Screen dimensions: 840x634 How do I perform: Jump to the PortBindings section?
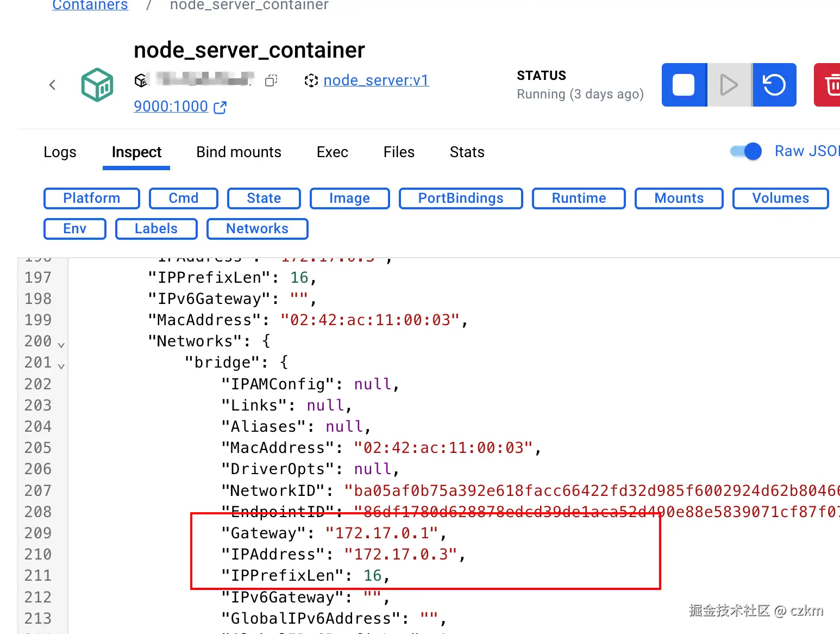(460, 198)
